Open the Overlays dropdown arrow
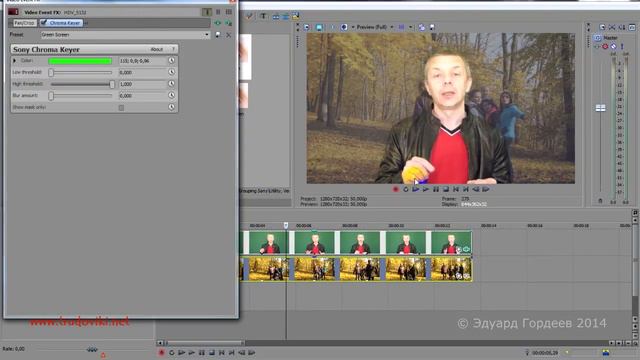 point(411,27)
